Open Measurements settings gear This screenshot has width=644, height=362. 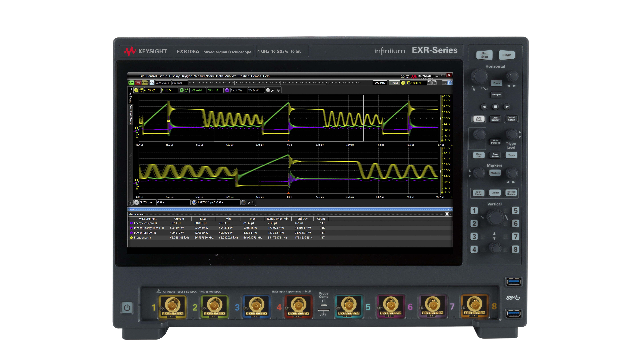coord(447,214)
